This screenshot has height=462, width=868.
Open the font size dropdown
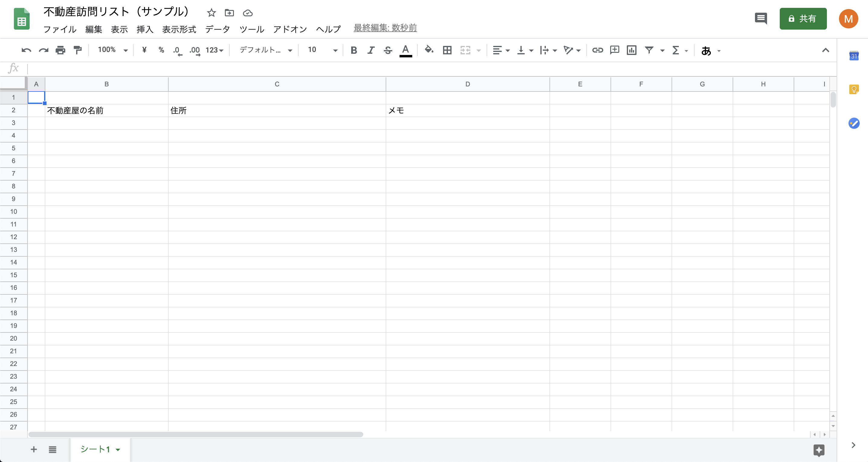[322, 50]
